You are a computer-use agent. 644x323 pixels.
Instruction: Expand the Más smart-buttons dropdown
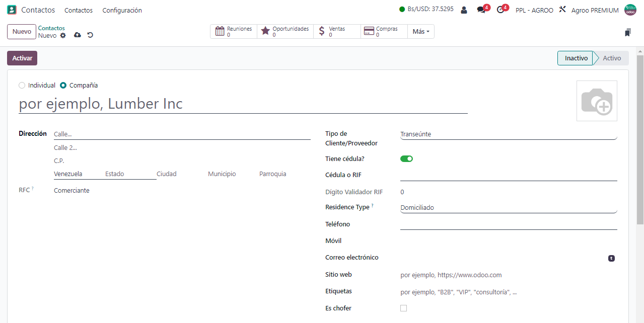point(421,32)
